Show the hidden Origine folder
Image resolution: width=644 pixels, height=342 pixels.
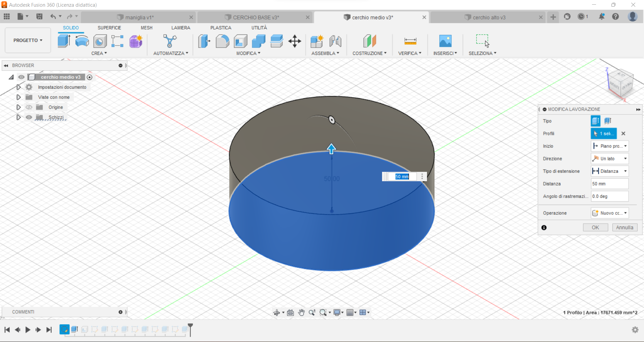(29, 107)
